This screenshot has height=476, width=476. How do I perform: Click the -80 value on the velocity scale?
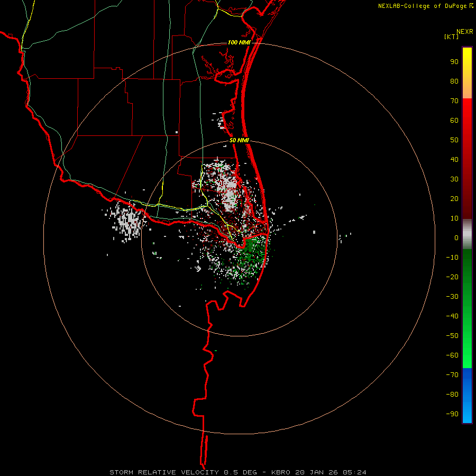[x=452, y=395]
